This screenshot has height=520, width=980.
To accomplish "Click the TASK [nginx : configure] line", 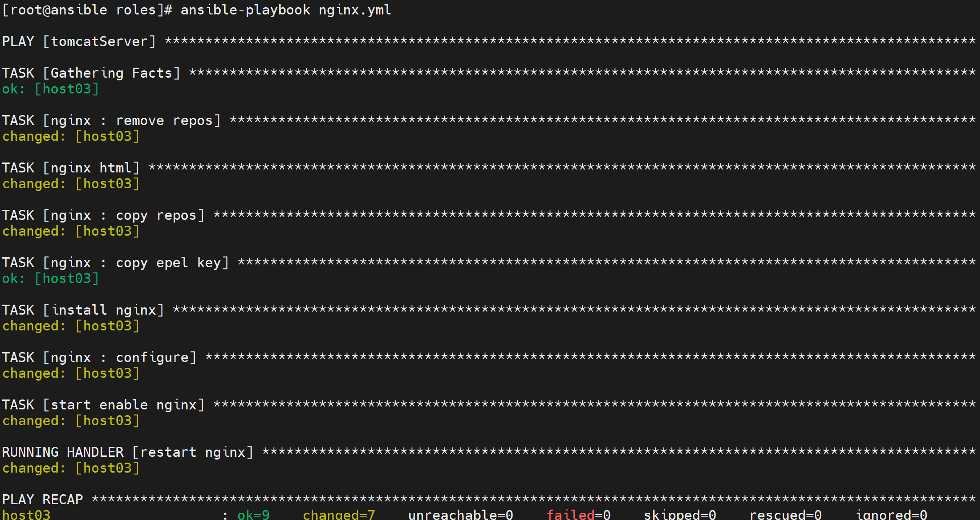I will click(x=99, y=357).
